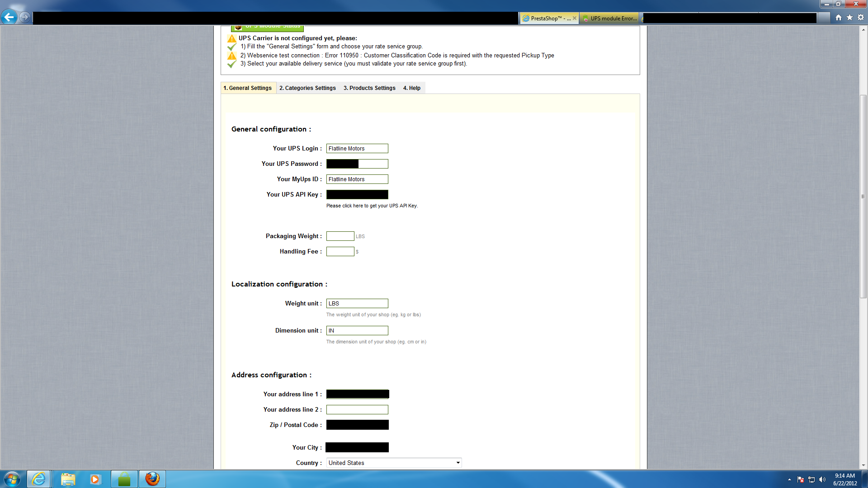Click the Packaging Weight input field

[x=340, y=236]
